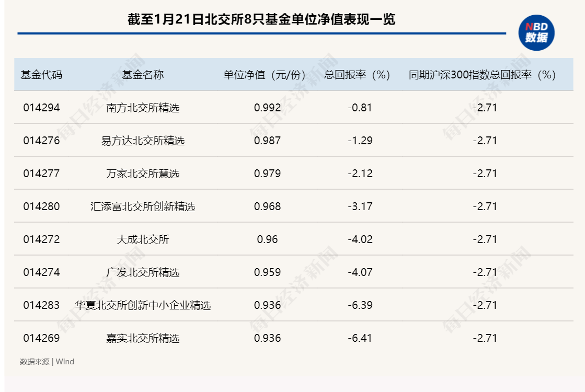Click the 数据来源 | Wind source note
The image size is (585, 392).
coord(47,361)
